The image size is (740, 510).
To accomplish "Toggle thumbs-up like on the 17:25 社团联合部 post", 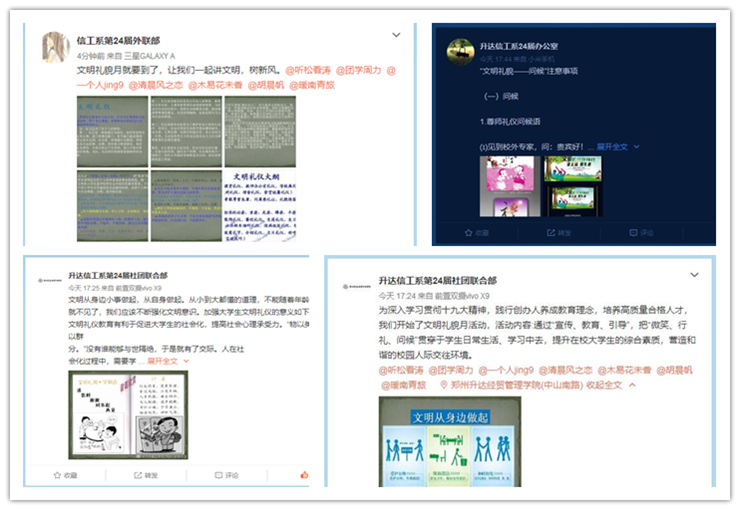I will [304, 475].
